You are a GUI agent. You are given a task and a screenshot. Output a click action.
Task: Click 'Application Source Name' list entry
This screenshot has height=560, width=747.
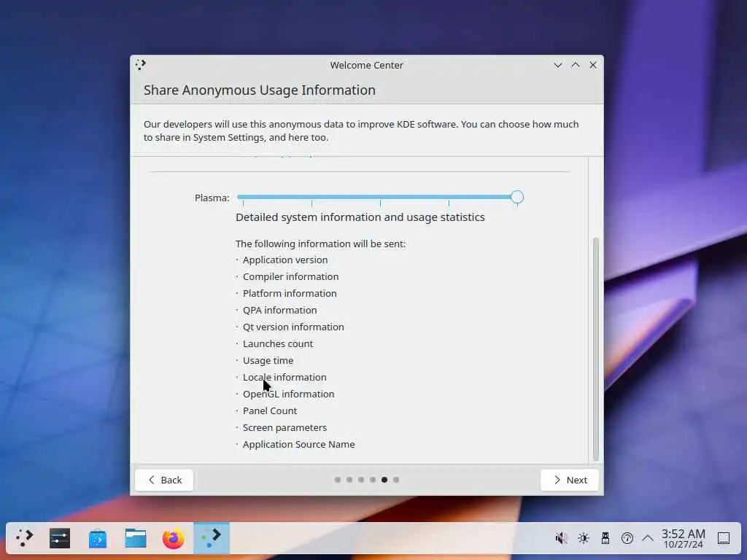[298, 444]
